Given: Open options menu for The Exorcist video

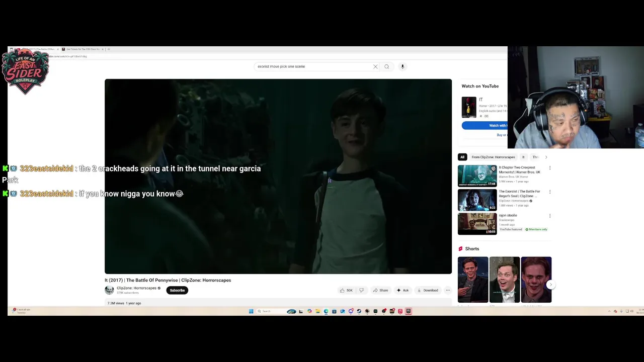Looking at the screenshot, I should click(x=549, y=192).
